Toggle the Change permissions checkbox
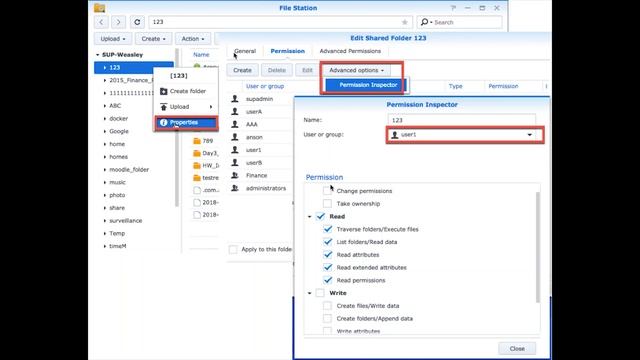Viewport: 640px width, 360px height. coord(327,191)
